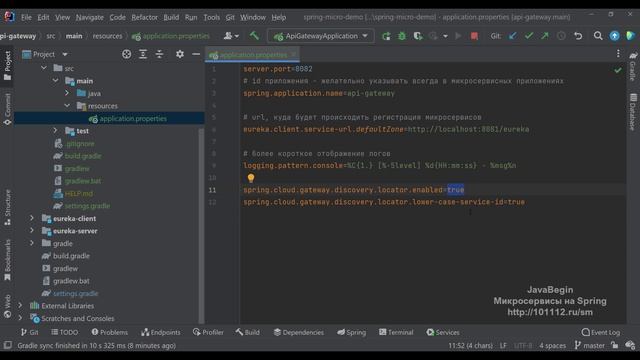Toggle the read-only lock icon in the status bar
Viewport: 640px width, 360px height.
tap(614, 345)
